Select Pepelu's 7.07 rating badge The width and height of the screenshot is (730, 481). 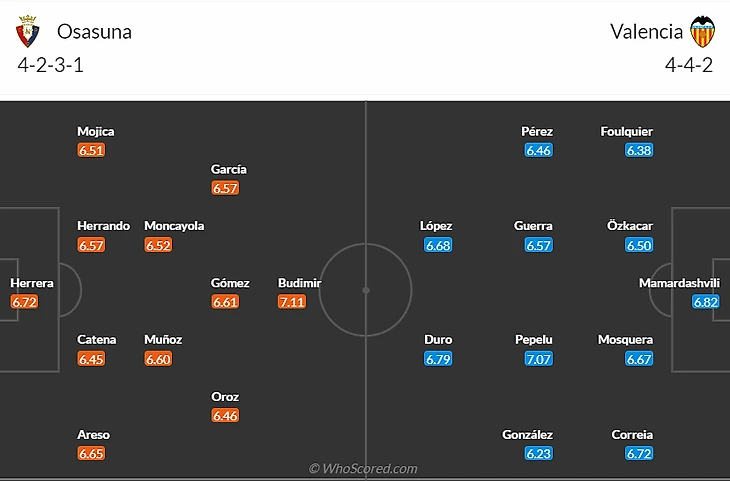[x=539, y=359]
